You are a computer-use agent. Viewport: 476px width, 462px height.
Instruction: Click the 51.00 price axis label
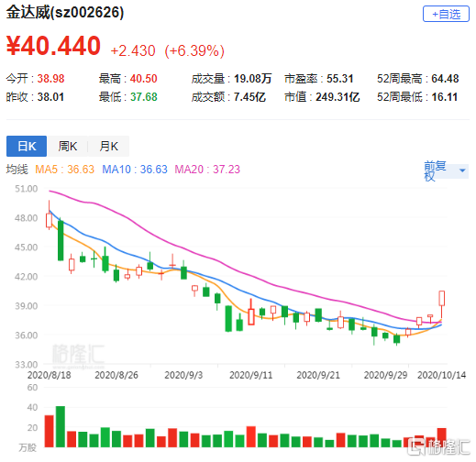click(x=27, y=189)
